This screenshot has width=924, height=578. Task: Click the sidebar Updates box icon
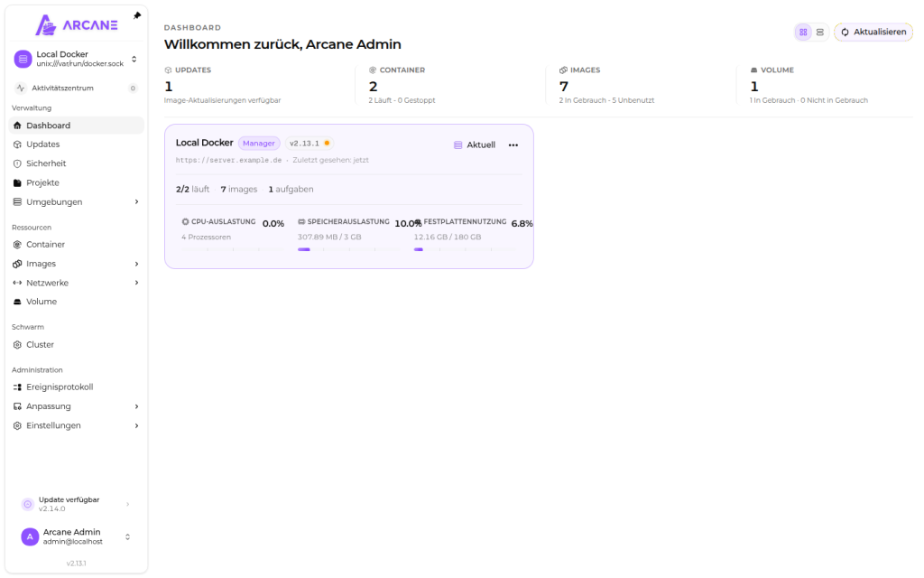(17, 144)
